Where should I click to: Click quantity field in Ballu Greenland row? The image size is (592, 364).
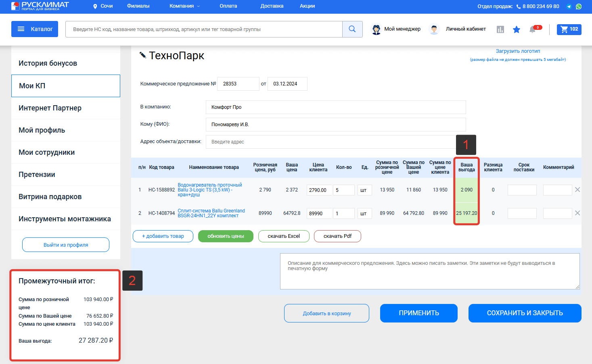(x=344, y=213)
